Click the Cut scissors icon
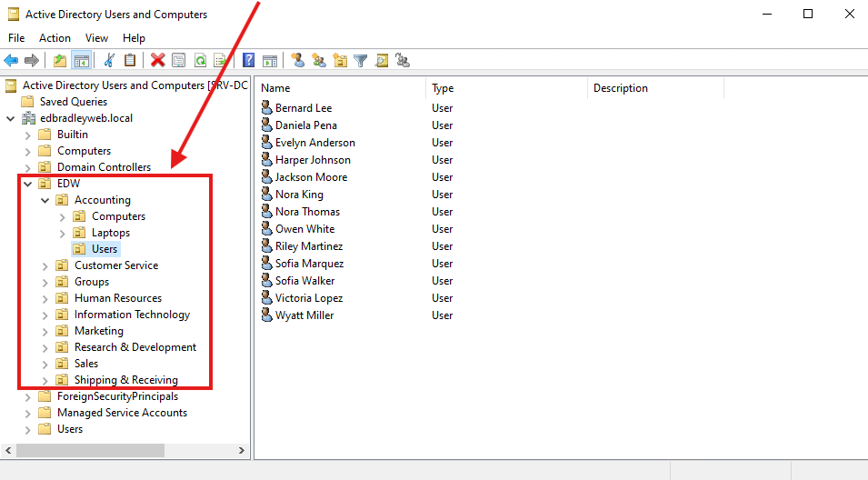Viewport: 868px width, 480px height. (x=109, y=60)
